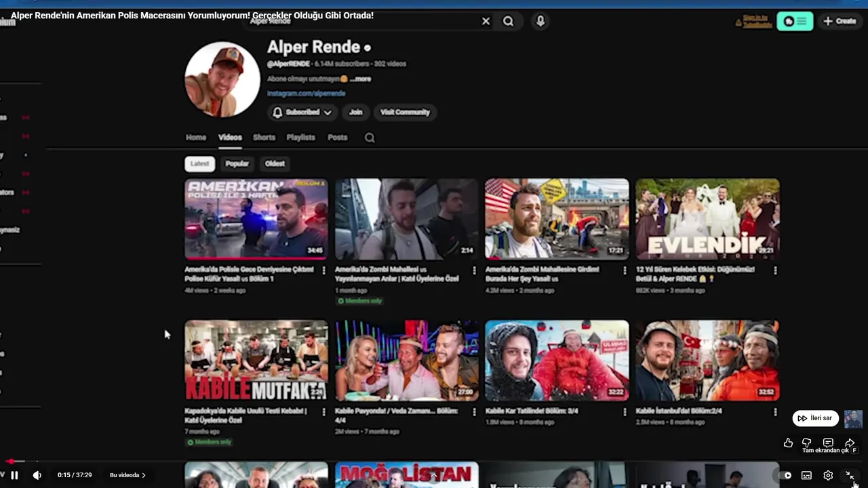
Task: Share the video with the arrow icon
Action: point(850,443)
